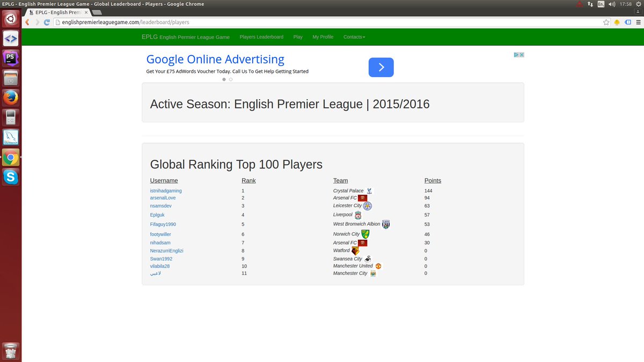Click the Google Online Advertising ad headline
644x362 pixels.
click(x=215, y=59)
